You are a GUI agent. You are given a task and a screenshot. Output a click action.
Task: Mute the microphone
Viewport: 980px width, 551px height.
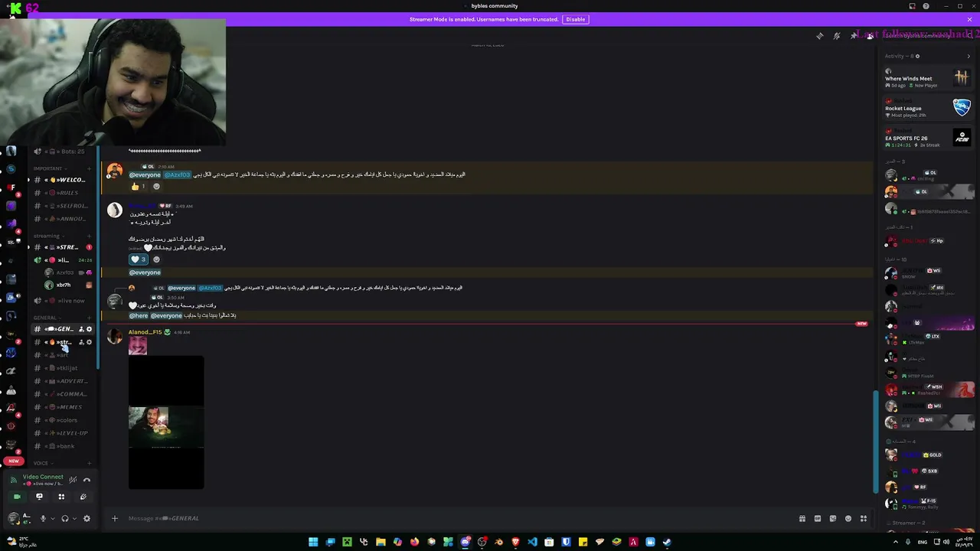pyautogui.click(x=43, y=518)
